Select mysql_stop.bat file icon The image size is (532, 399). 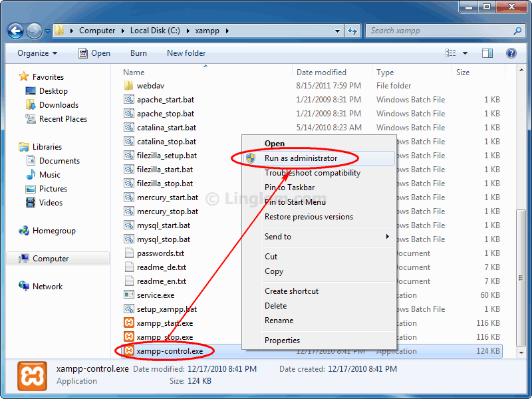point(128,239)
